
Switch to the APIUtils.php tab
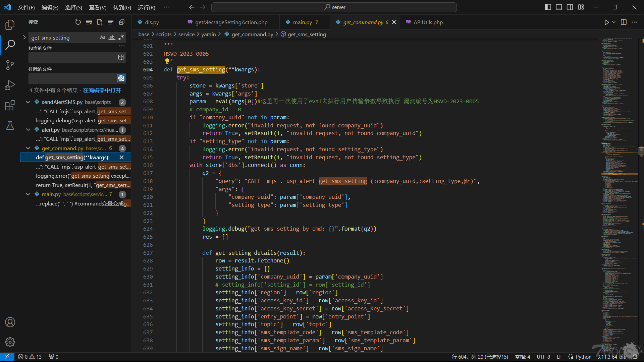coord(428,22)
